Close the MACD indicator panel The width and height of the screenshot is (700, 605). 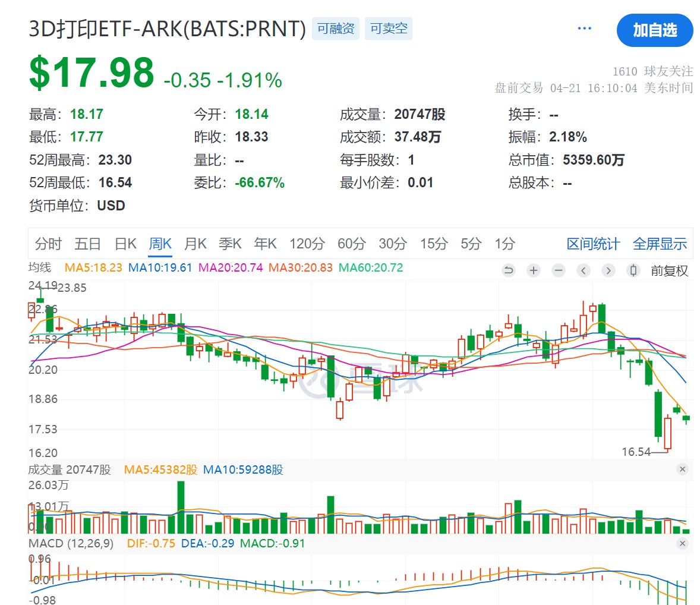point(682,544)
